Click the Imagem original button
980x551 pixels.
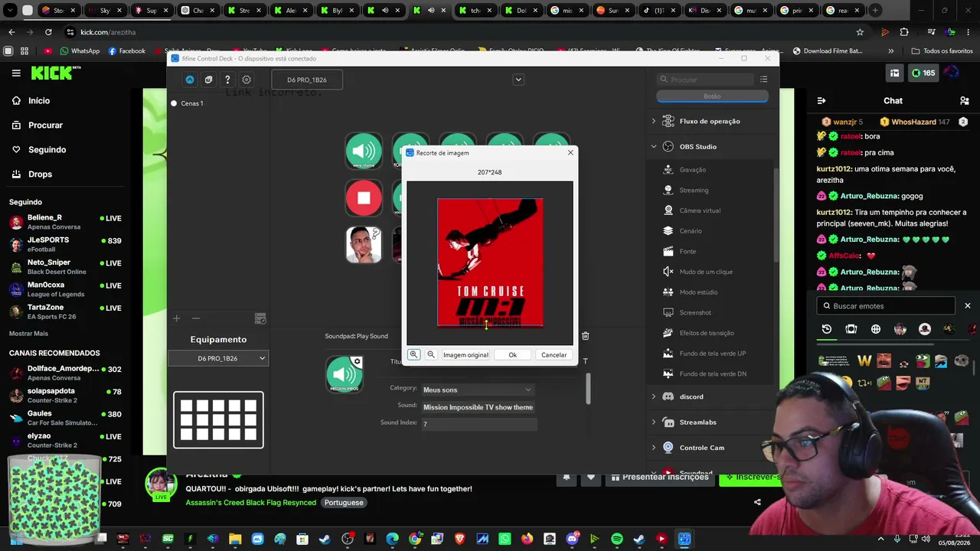465,355
